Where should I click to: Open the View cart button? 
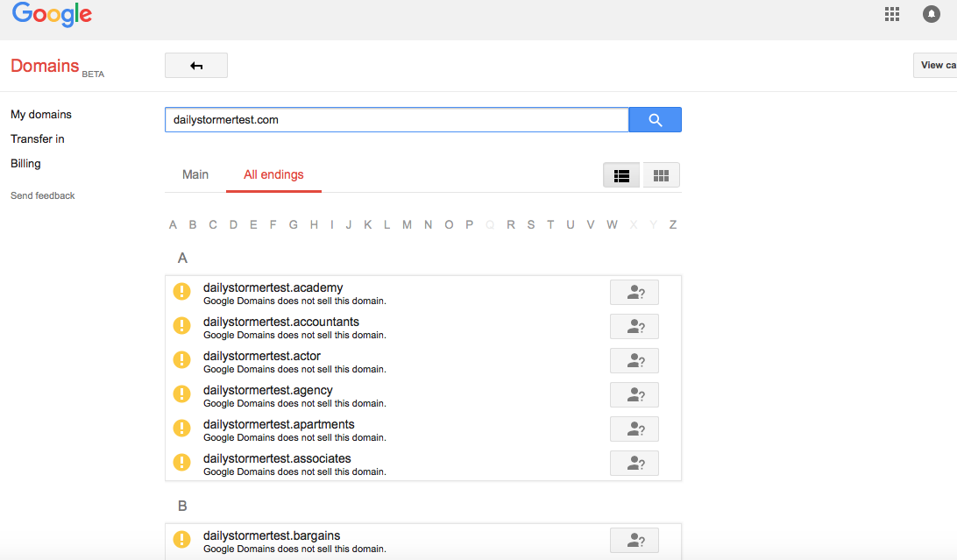[936, 65]
